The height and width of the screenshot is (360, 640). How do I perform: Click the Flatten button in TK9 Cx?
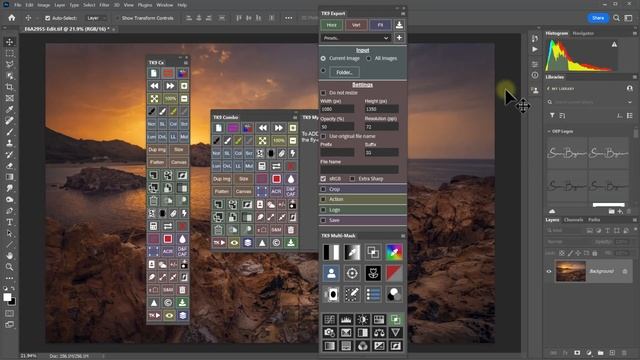coord(157,162)
